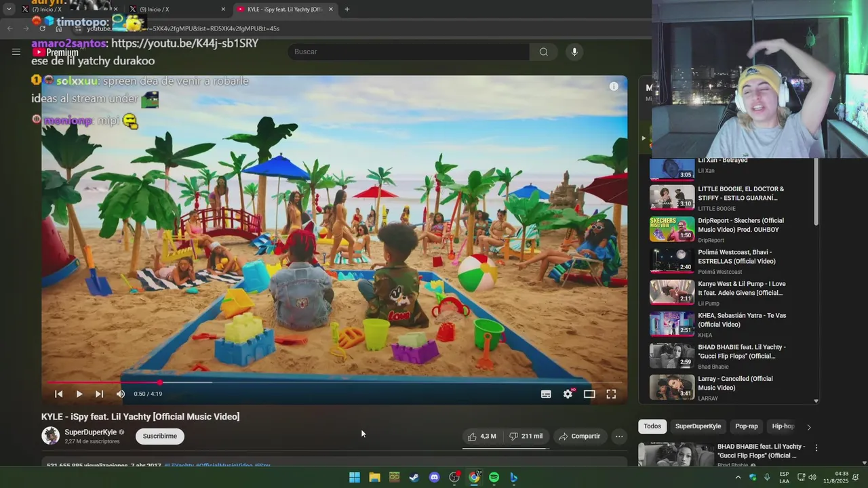Mute the video volume

tap(120, 394)
